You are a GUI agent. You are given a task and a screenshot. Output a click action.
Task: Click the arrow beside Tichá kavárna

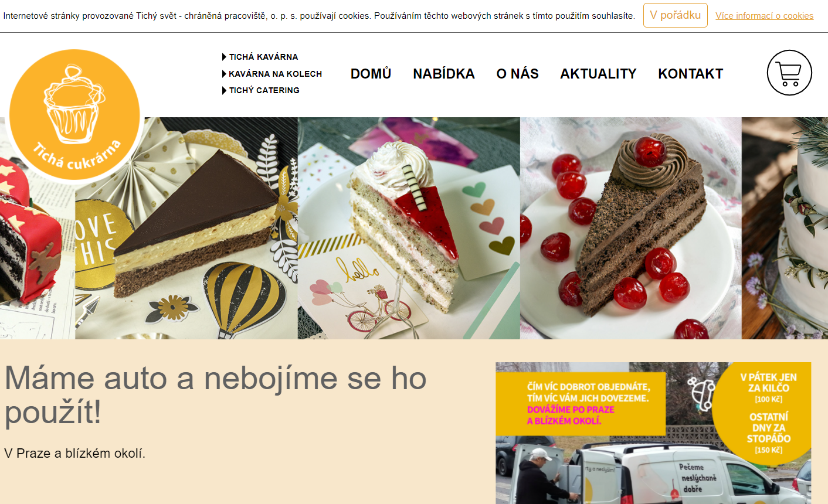click(224, 57)
